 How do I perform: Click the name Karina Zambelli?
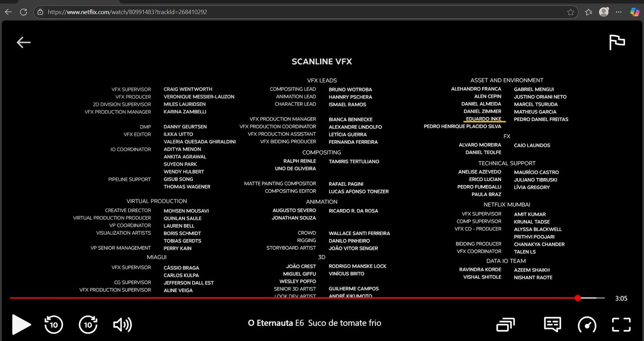point(185,112)
